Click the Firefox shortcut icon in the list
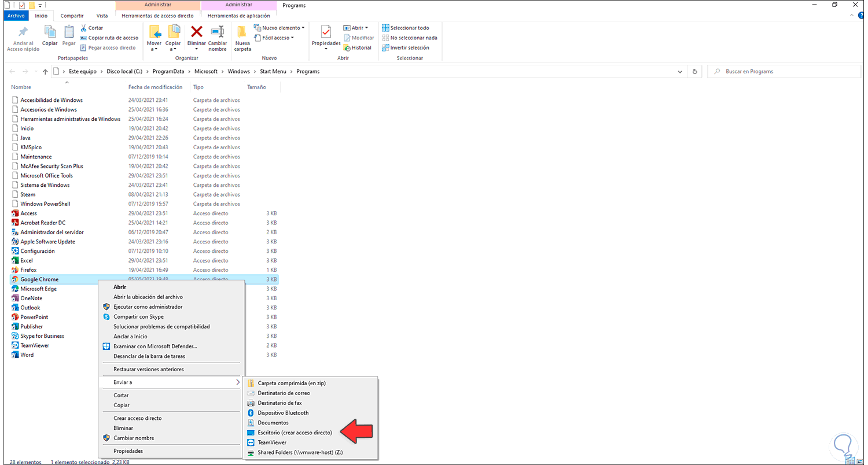Screen dimensions: 868x465 coord(15,270)
